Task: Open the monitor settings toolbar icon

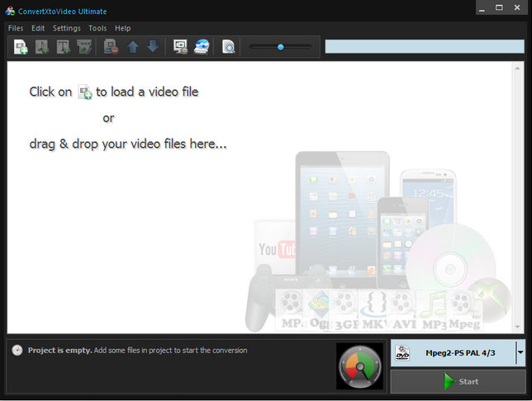Action: [180, 47]
